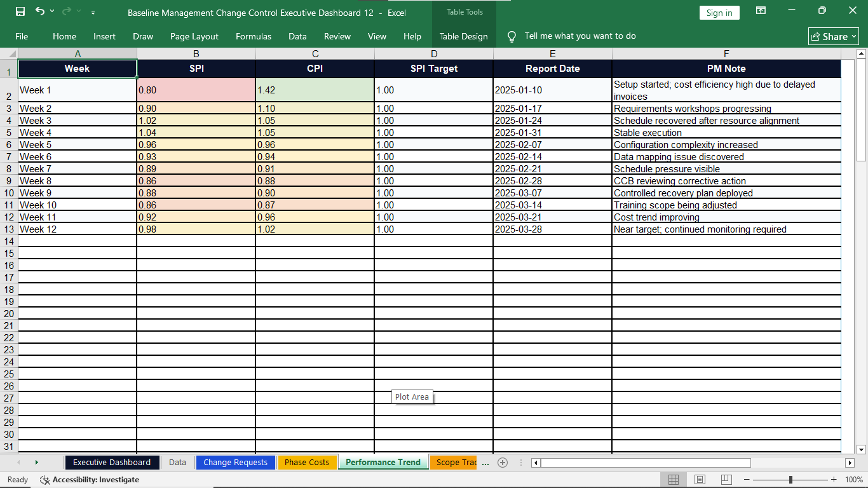Click the zoom slider handle

point(790,480)
